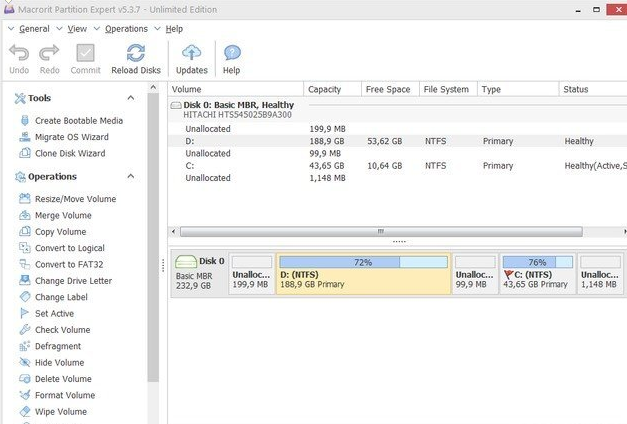Image resolution: width=627 pixels, height=424 pixels.
Task: Click the Set Active flag icon
Action: pos(25,313)
